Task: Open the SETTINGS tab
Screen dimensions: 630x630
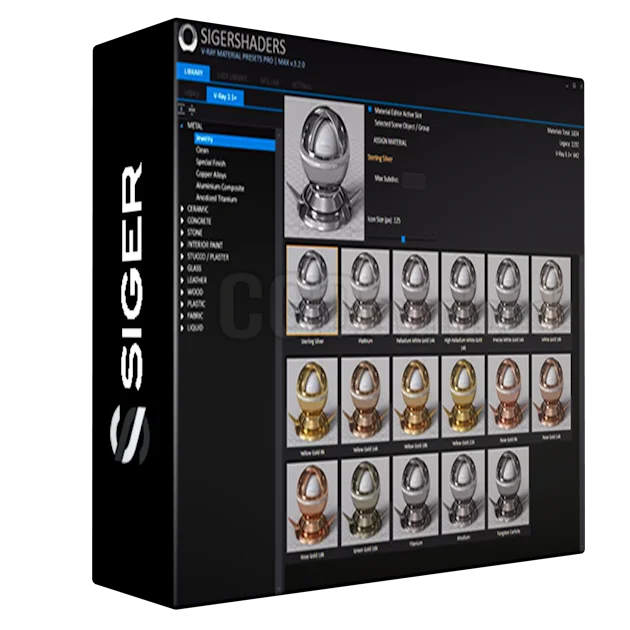Action: click(x=302, y=86)
